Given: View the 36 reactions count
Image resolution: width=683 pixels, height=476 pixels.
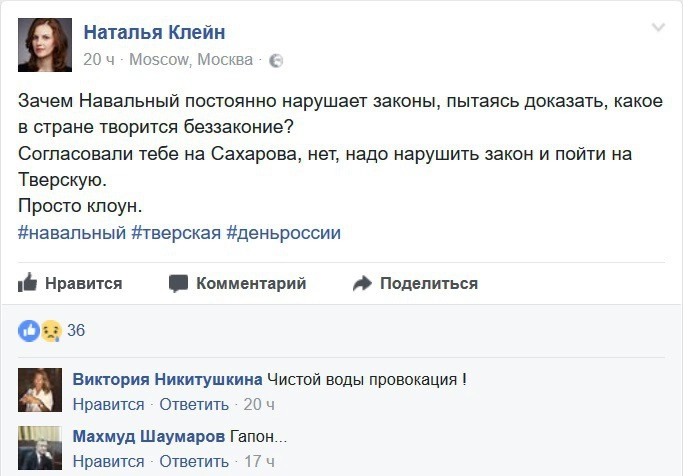Looking at the screenshot, I should pyautogui.click(x=76, y=331).
